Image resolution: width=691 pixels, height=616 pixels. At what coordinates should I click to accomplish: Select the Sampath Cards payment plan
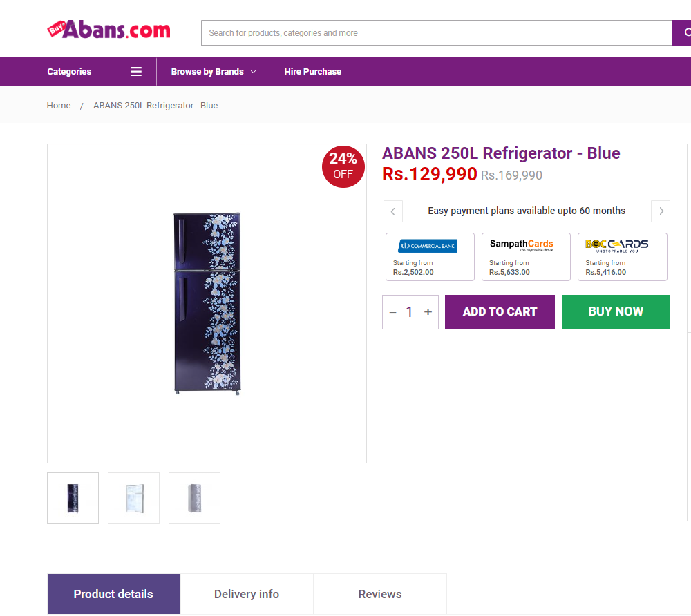(526, 257)
